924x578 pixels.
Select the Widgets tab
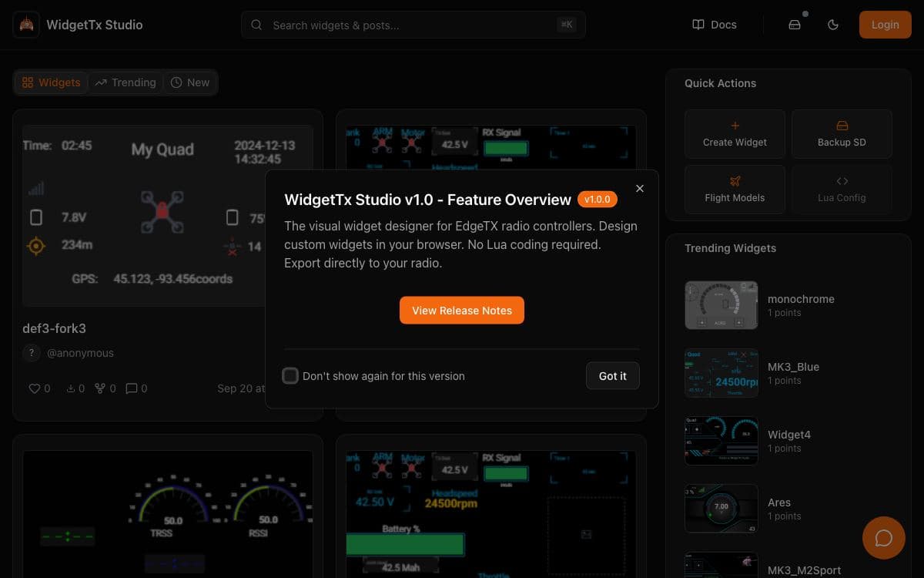pyautogui.click(x=52, y=82)
